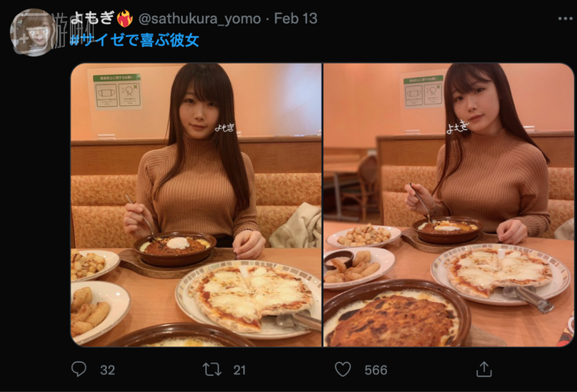This screenshot has height=392, width=577.
Task: Click the like count 566
Action: [375, 370]
